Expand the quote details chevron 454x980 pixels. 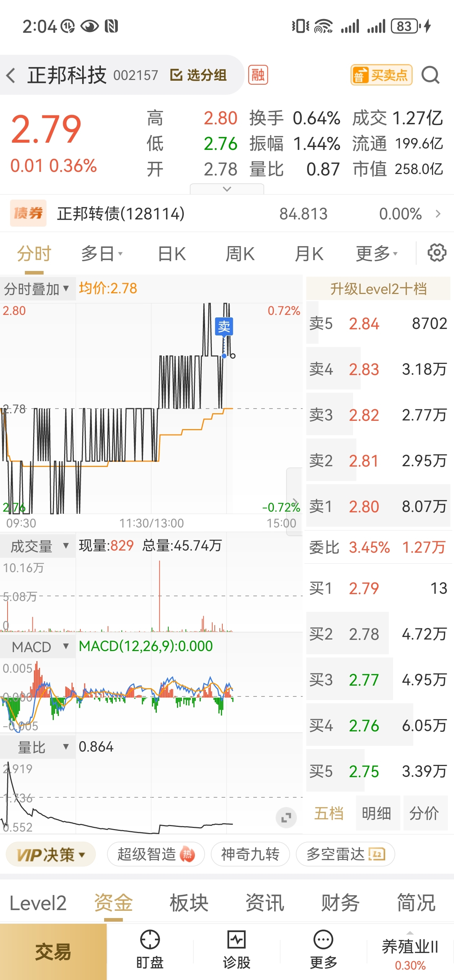(227, 189)
